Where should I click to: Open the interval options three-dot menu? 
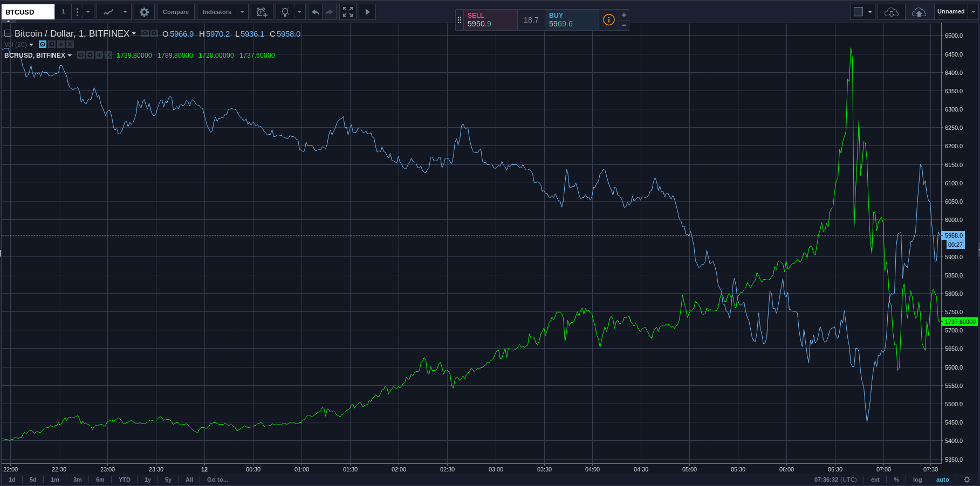[x=77, y=12]
